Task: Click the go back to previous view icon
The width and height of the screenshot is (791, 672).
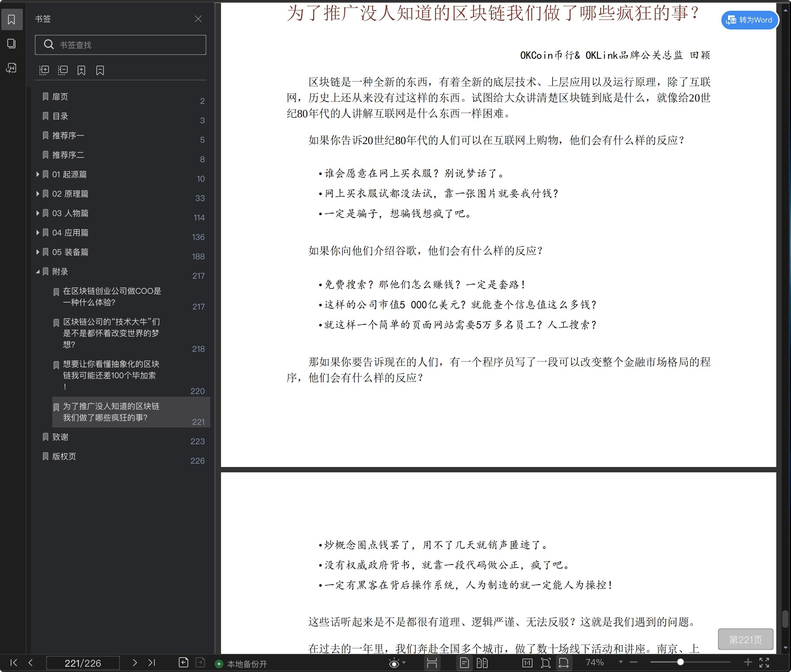Action: pos(183,663)
